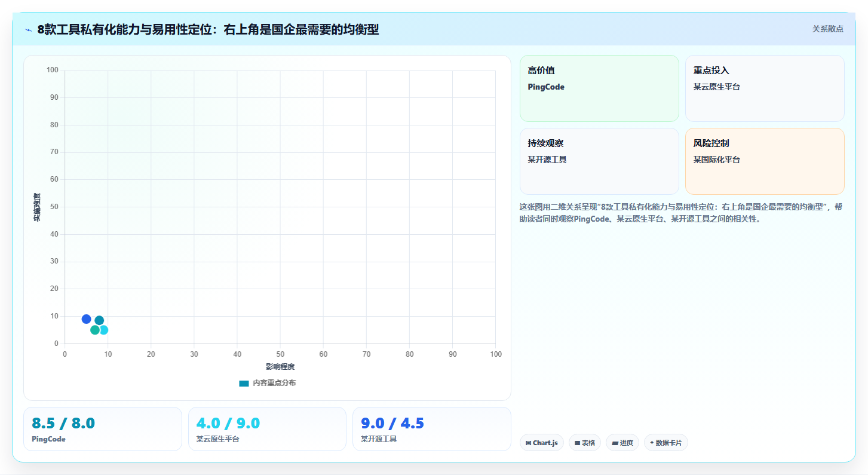Click the 4.0 / 9.0 score value
The height and width of the screenshot is (475, 868).
click(228, 423)
